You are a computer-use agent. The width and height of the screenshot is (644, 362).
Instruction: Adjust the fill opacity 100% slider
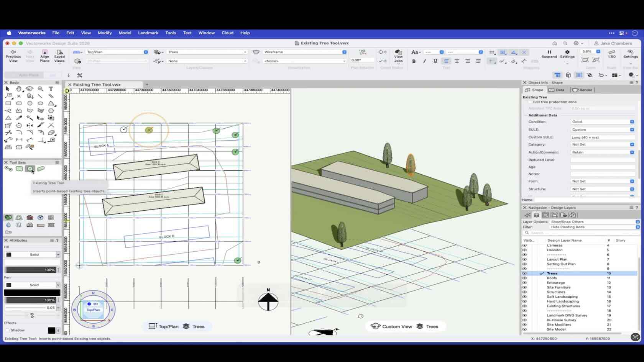30,270
